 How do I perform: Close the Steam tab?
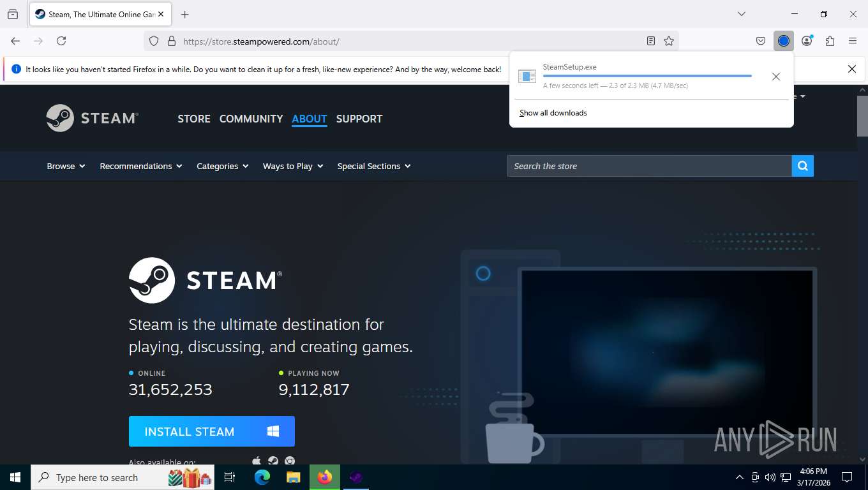click(161, 14)
